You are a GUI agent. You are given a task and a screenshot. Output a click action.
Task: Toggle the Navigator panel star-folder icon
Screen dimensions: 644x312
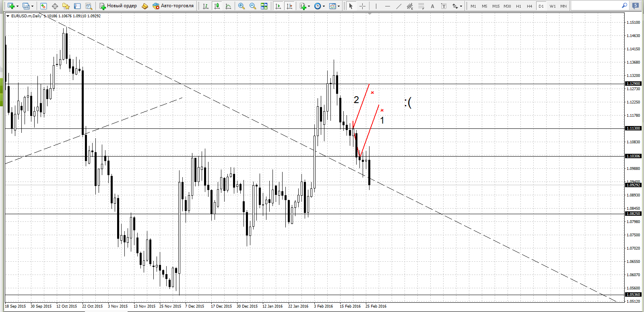(x=66, y=6)
